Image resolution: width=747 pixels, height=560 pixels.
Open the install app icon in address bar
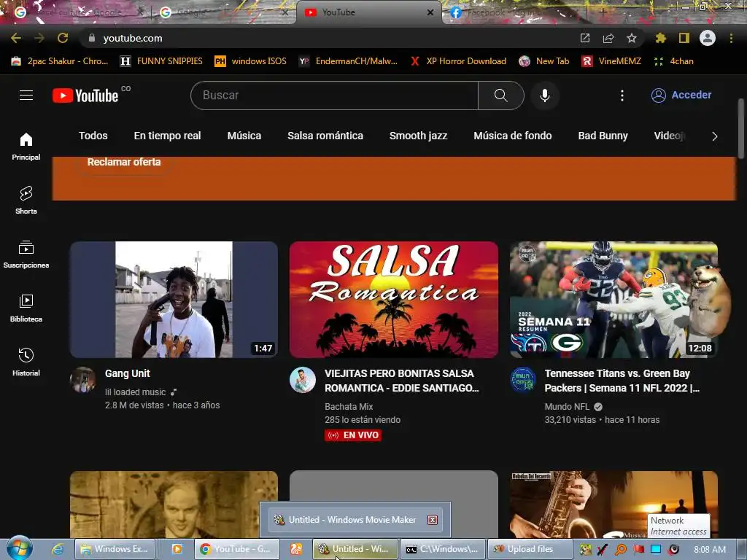(585, 38)
